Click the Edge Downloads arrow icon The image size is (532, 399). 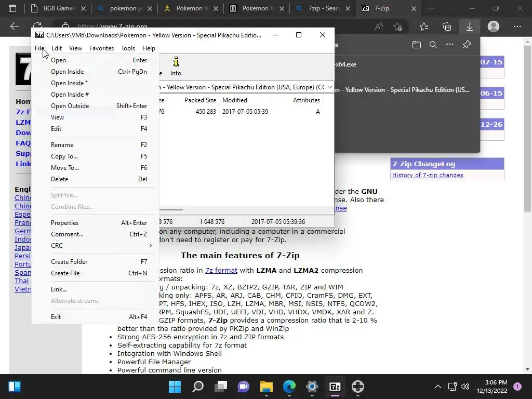coord(470,26)
